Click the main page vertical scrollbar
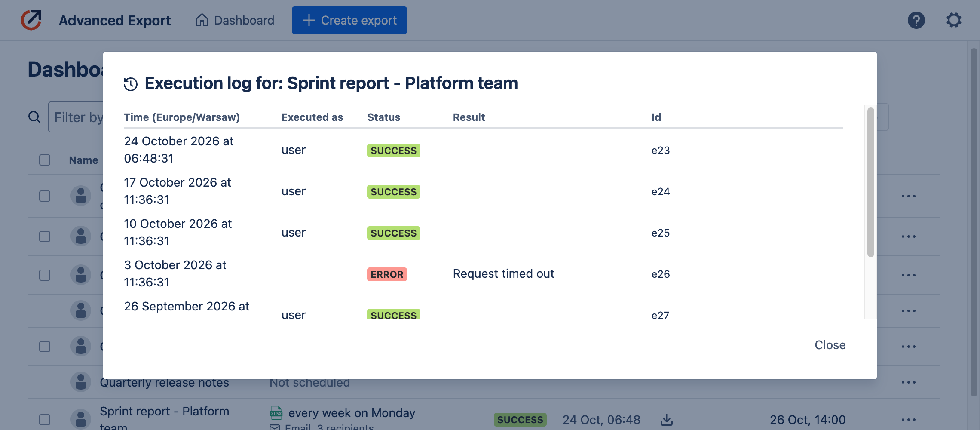The width and height of the screenshot is (980, 430). coord(974,222)
